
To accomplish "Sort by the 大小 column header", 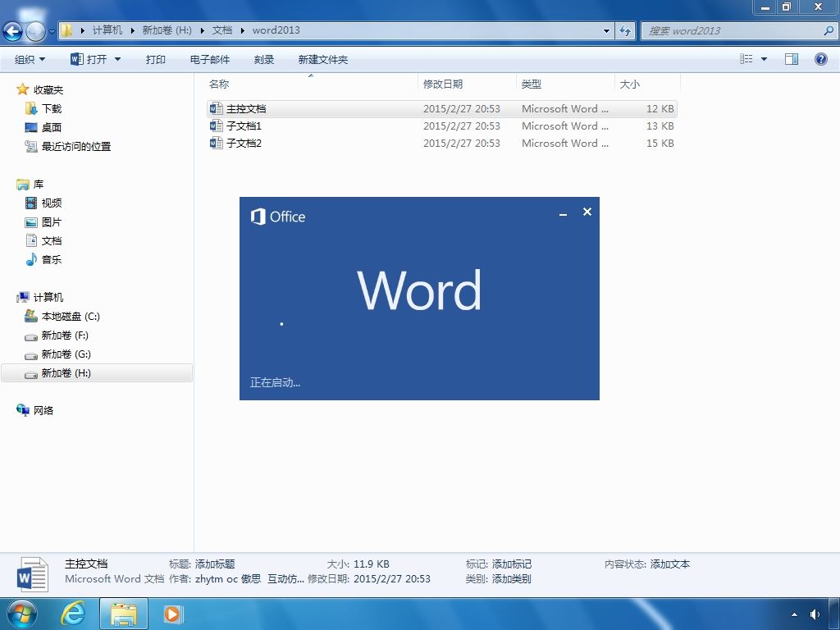I will [630, 84].
